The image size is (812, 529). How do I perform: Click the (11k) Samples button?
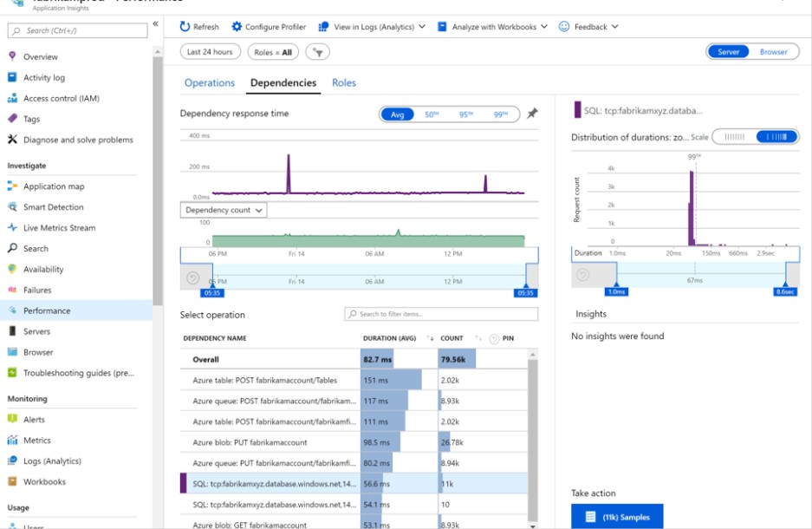[617, 516]
